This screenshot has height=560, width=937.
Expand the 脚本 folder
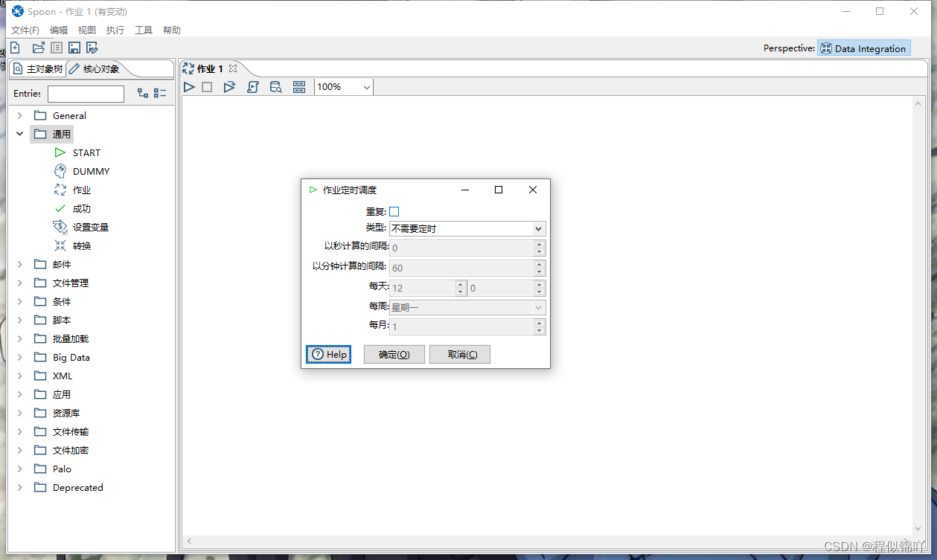point(20,320)
